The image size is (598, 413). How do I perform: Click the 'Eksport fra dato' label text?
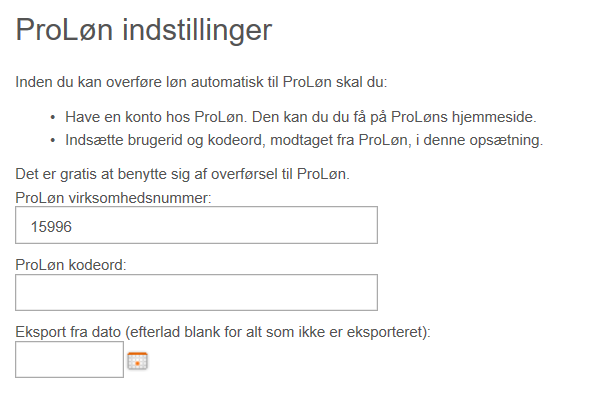68,332
